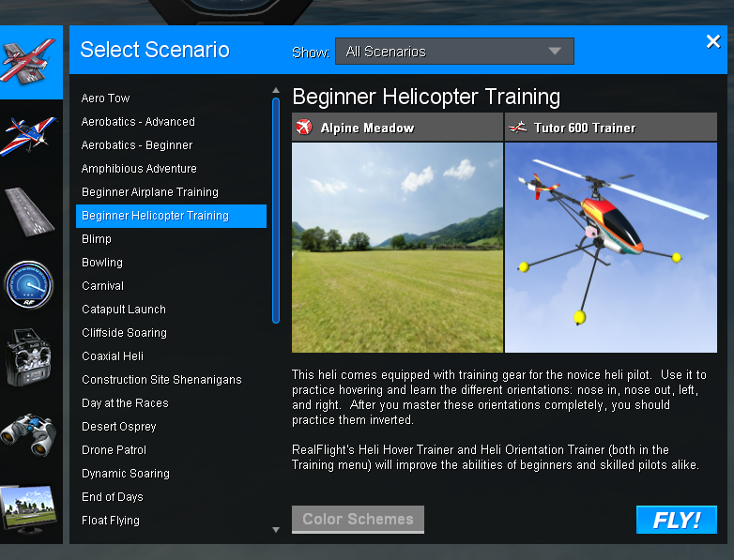Click the scenario list scrollbar thumb

pos(276,210)
